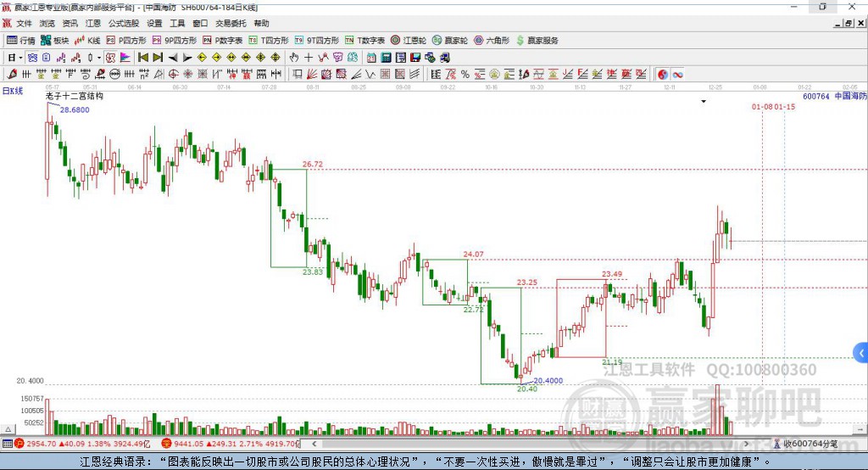Image resolution: width=868 pixels, height=470 pixels.
Task: Click the 沪 index 2954.70 status entry
Action: [82, 444]
